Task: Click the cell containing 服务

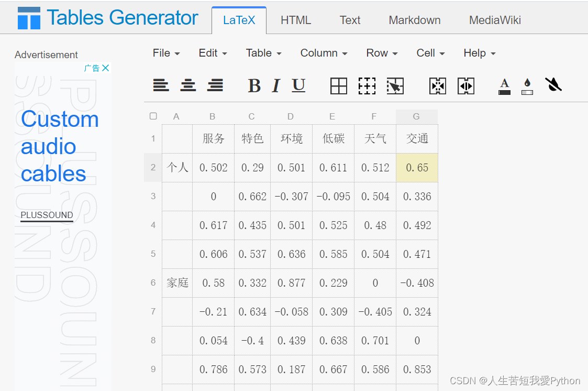Action: pyautogui.click(x=214, y=139)
